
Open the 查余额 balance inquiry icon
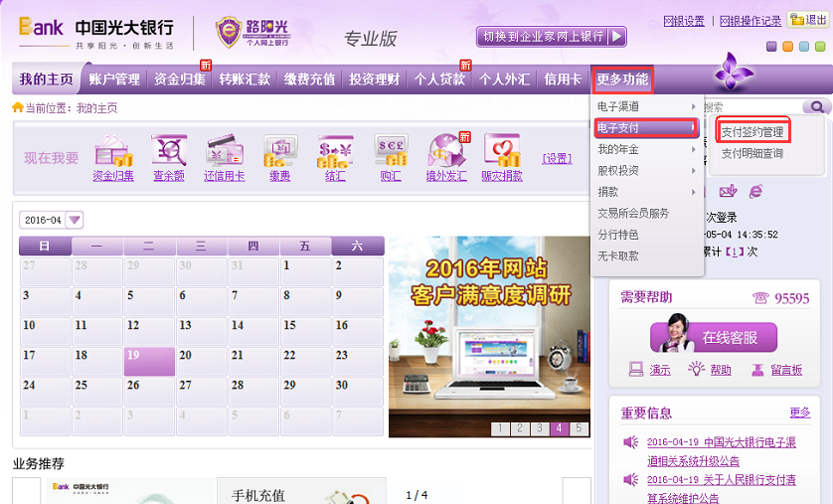169,151
